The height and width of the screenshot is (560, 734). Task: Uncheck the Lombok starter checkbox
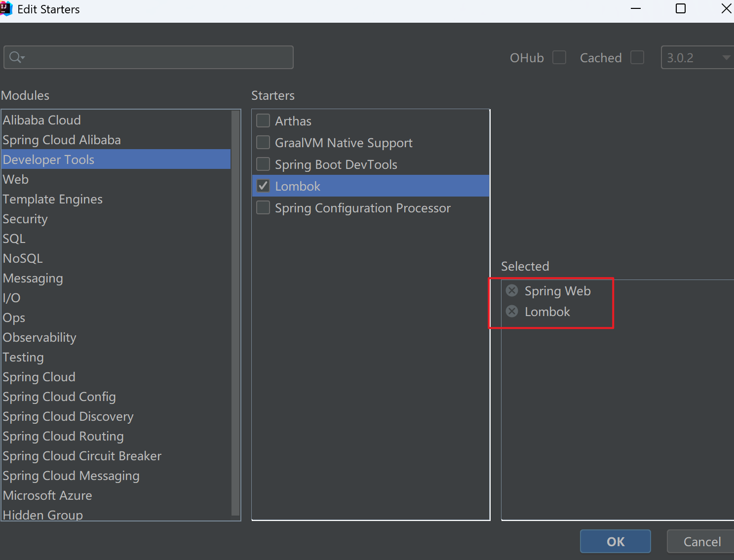pyautogui.click(x=263, y=186)
